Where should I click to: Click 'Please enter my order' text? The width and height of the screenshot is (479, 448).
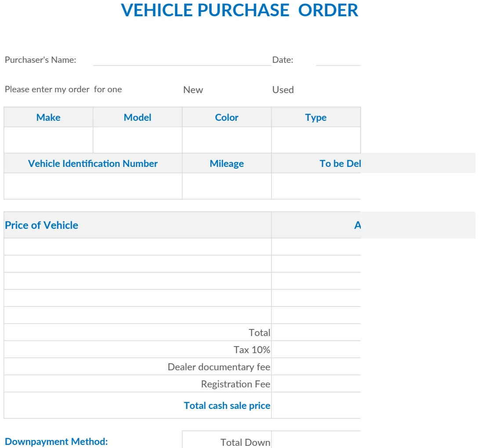47,90
